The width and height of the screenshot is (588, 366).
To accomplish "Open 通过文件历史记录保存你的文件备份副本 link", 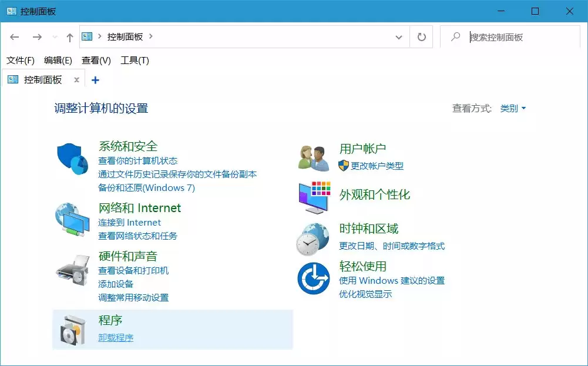I will pyautogui.click(x=177, y=174).
